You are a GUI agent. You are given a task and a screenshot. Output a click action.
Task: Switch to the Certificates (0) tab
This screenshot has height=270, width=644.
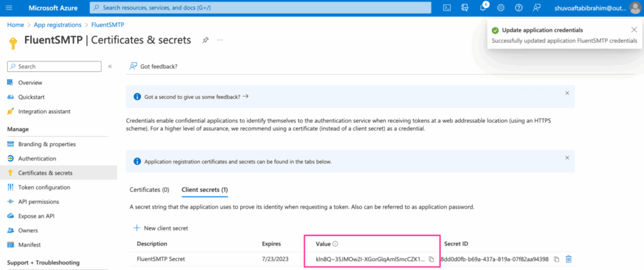click(x=150, y=190)
